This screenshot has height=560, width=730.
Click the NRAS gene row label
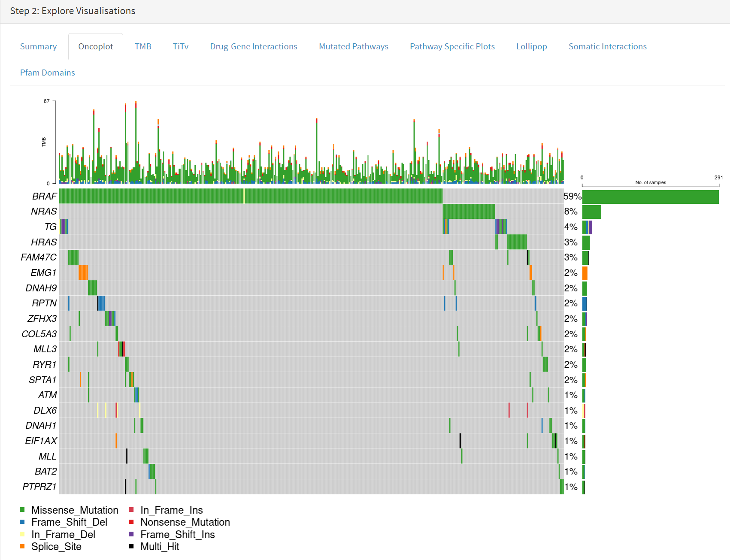tap(44, 211)
